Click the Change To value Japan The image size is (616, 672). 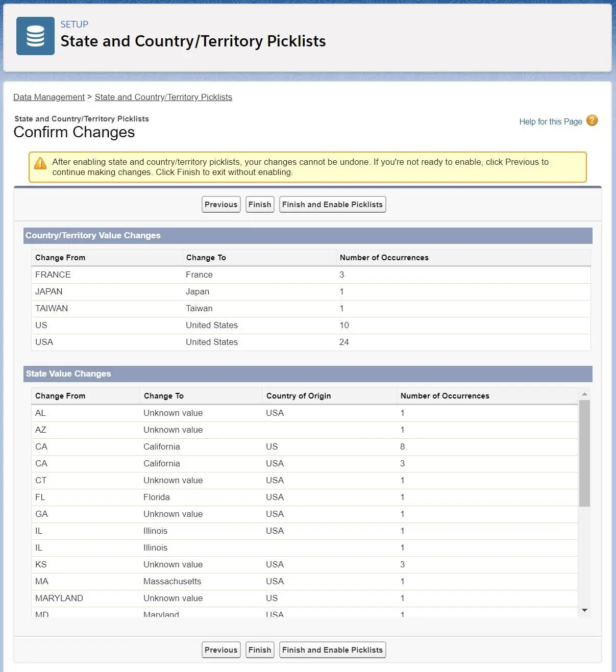tap(198, 291)
